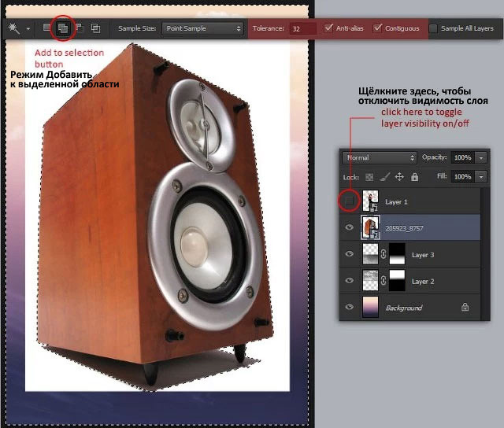Lock image pixels brush icon
This screenshot has width=504, height=428.
tap(384, 177)
